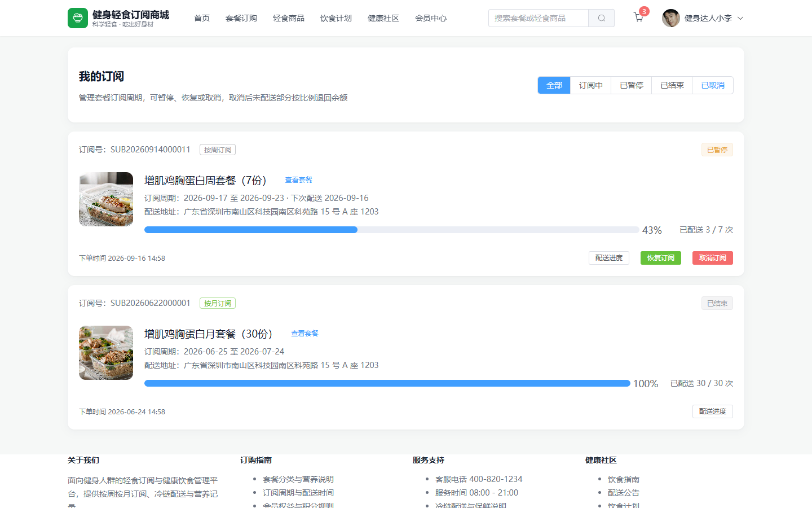
Task: Click the weekly meal plan thumbnail
Action: point(106,199)
